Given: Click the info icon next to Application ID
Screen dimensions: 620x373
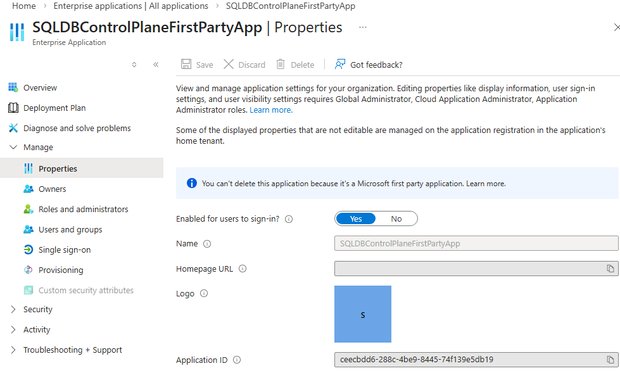Looking at the screenshot, I should coord(237,360).
